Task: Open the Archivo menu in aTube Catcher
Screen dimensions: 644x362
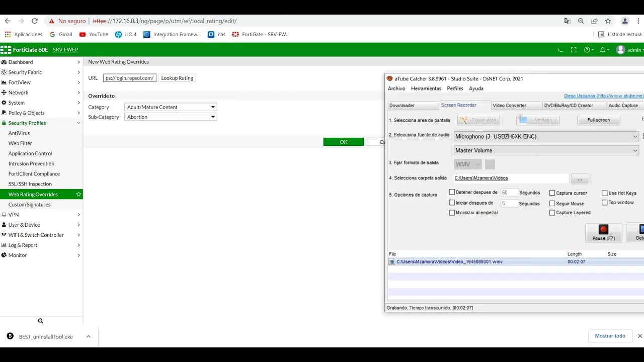Action: pyautogui.click(x=396, y=88)
